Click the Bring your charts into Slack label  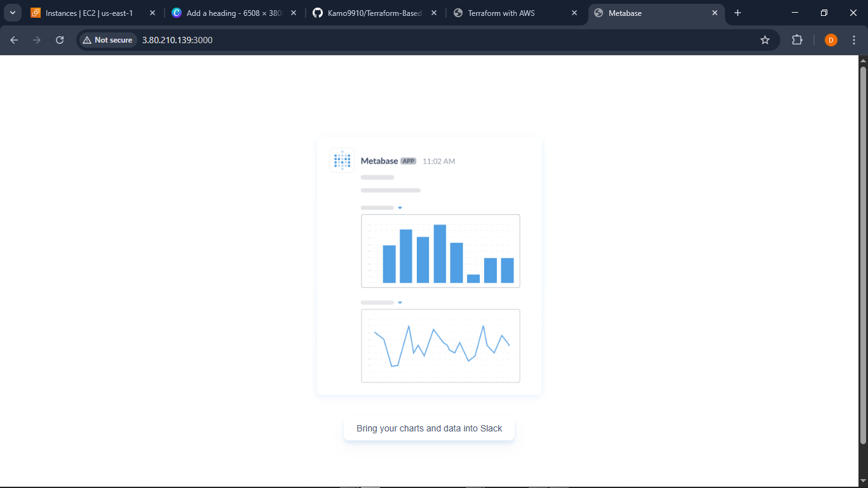429,428
